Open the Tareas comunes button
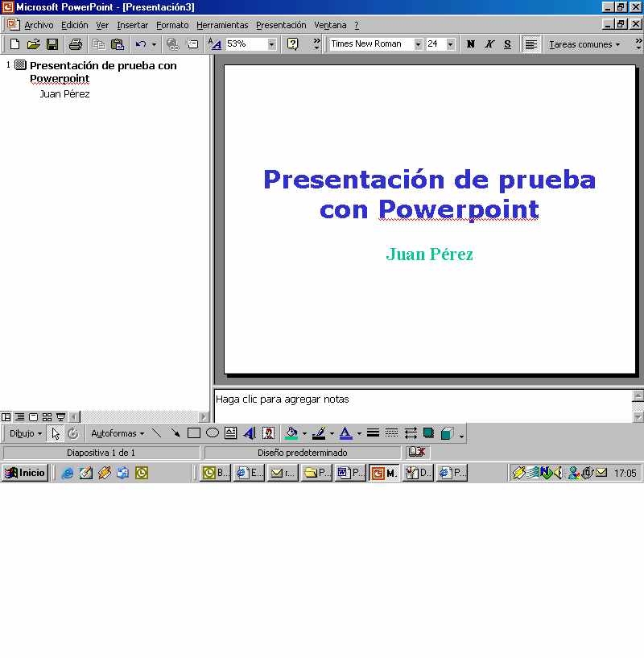The image size is (644, 658). 584,44
